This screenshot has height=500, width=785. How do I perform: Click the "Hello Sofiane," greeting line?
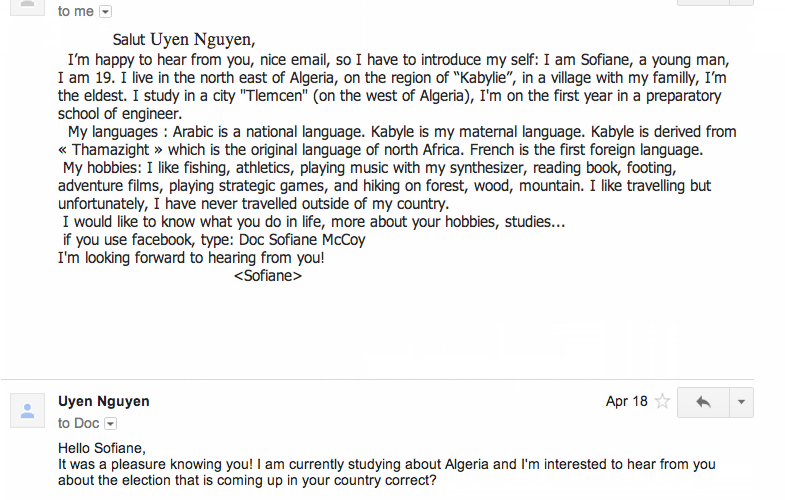tap(102, 447)
